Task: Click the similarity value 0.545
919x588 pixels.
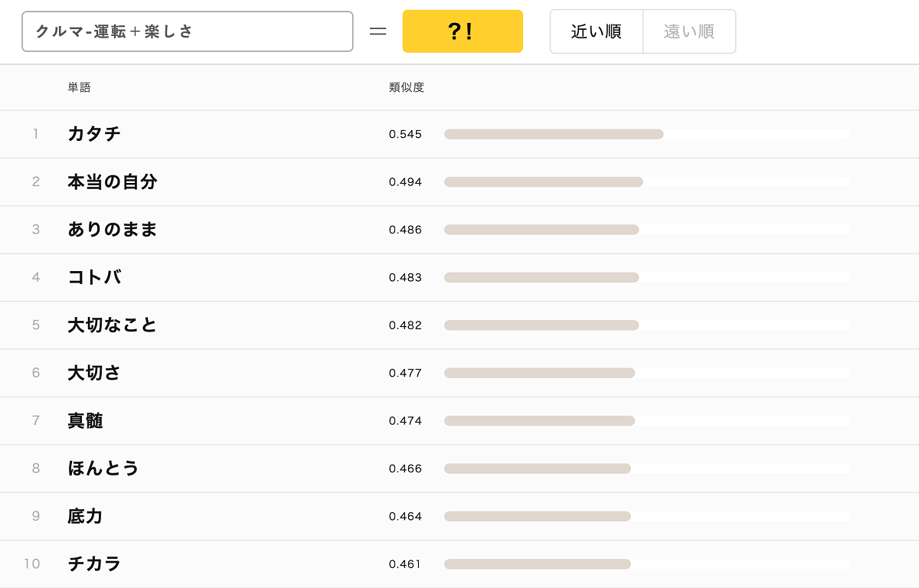Action: click(x=405, y=134)
